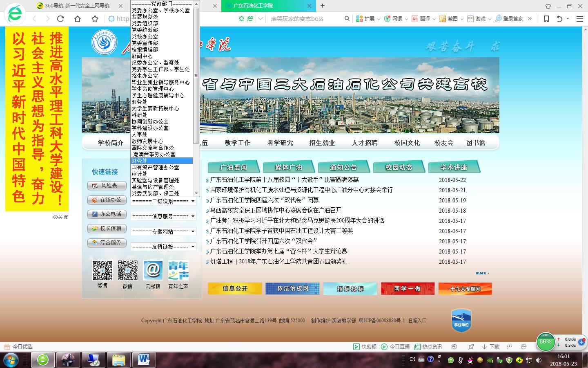Open the 截图 screenshot tool
Viewport: 588px width, 368px height.
(451, 18)
